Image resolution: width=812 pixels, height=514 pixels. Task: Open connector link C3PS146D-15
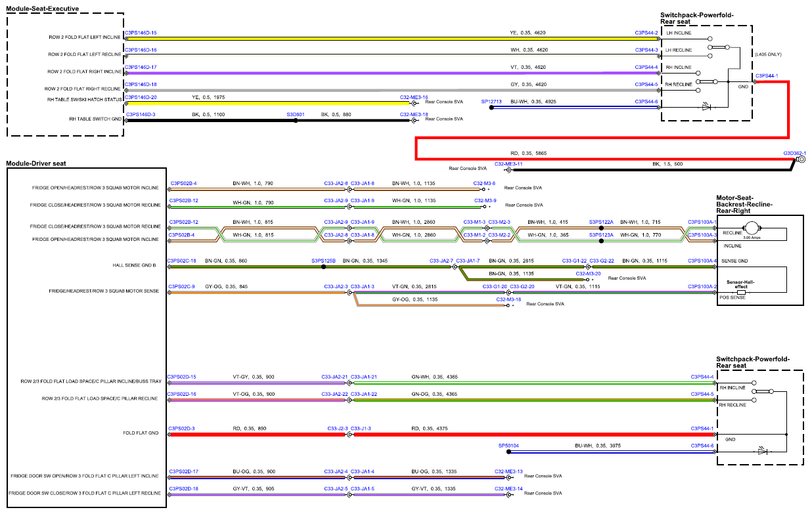pyautogui.click(x=141, y=32)
